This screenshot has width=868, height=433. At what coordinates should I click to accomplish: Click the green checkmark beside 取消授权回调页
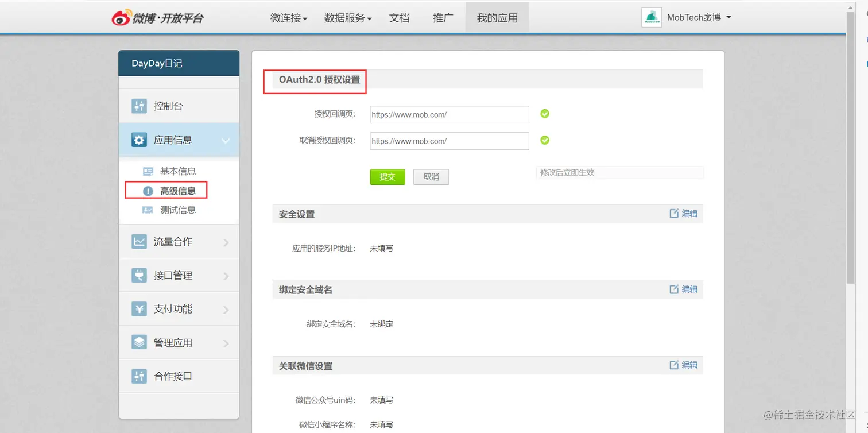coord(545,140)
